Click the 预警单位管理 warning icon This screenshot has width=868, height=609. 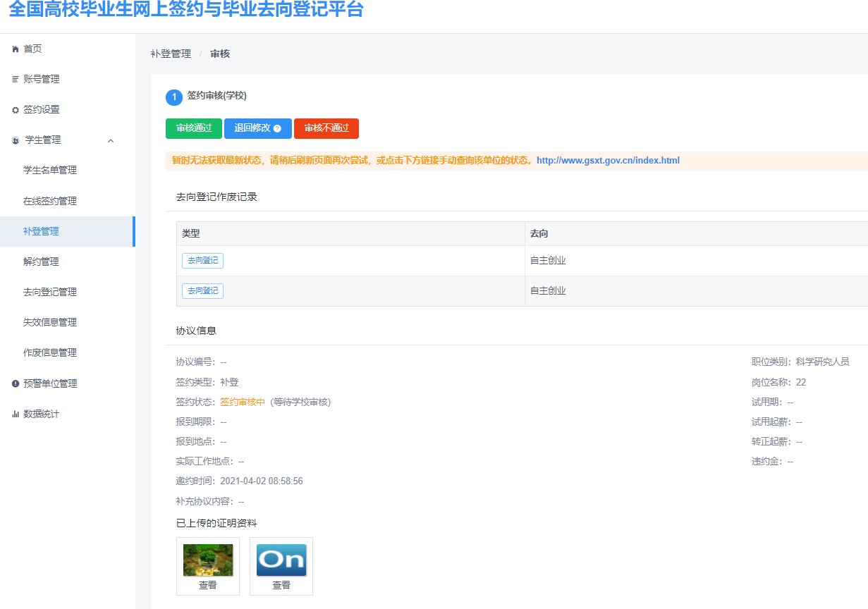[16, 383]
